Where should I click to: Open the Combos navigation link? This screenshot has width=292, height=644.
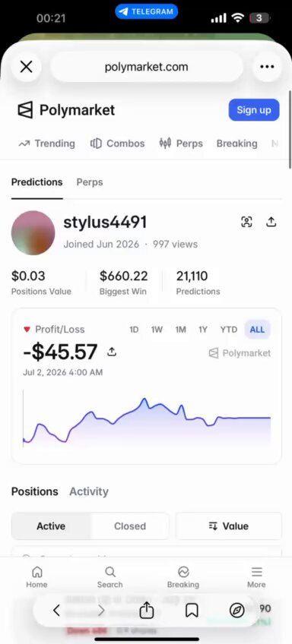point(117,144)
